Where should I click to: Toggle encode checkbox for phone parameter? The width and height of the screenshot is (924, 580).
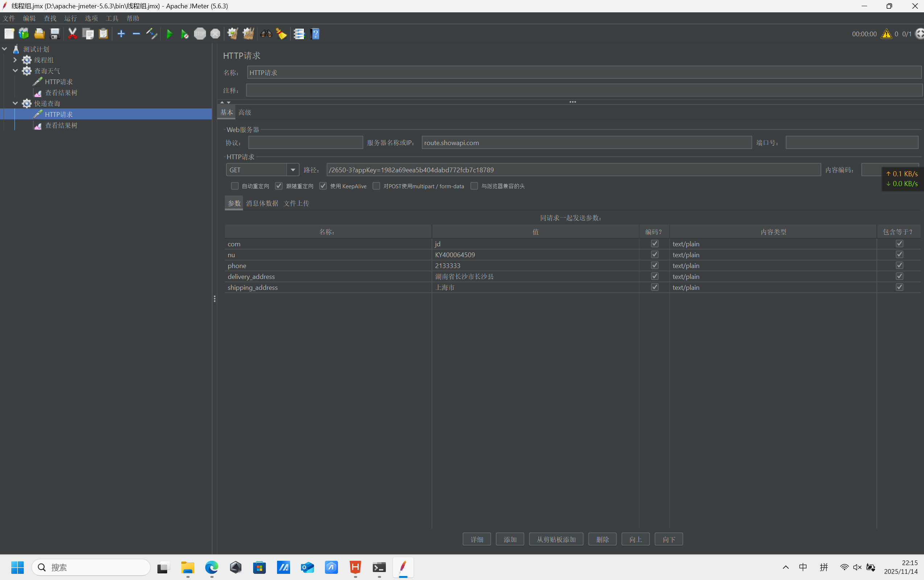point(655,266)
